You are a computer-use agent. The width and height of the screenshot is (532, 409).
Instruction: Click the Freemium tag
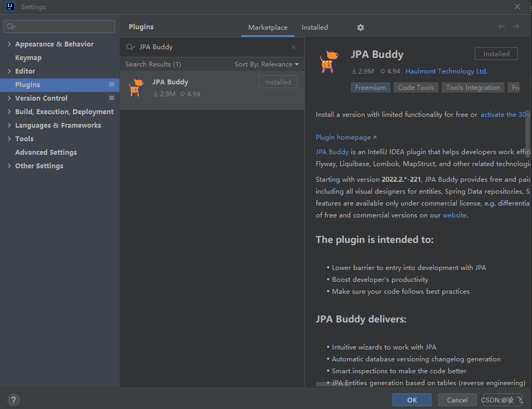point(370,88)
